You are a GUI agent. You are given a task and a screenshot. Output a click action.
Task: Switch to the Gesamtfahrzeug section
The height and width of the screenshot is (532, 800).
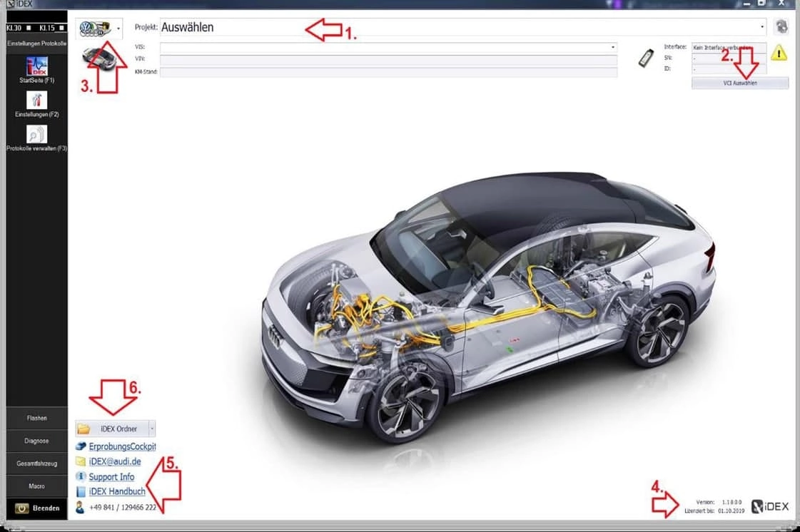point(36,464)
